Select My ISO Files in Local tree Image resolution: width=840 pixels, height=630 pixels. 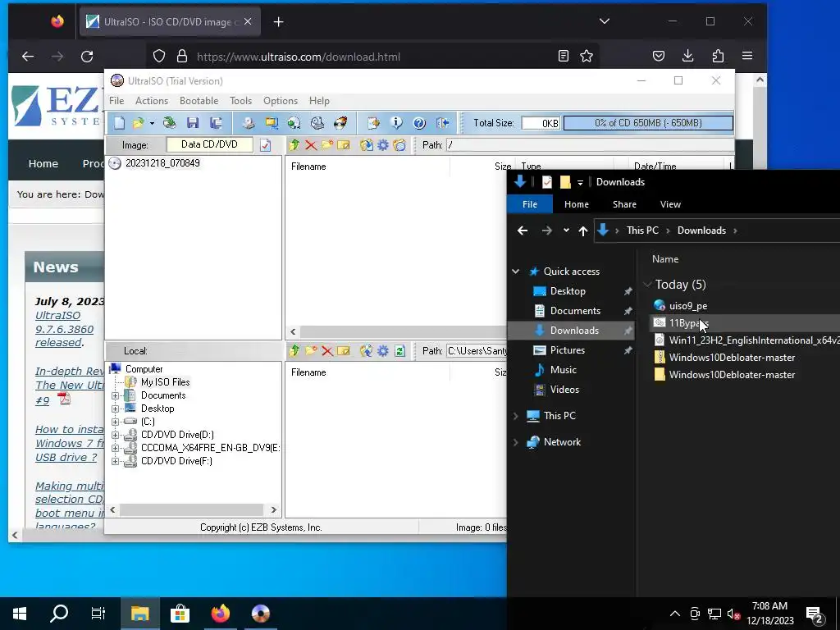point(165,382)
